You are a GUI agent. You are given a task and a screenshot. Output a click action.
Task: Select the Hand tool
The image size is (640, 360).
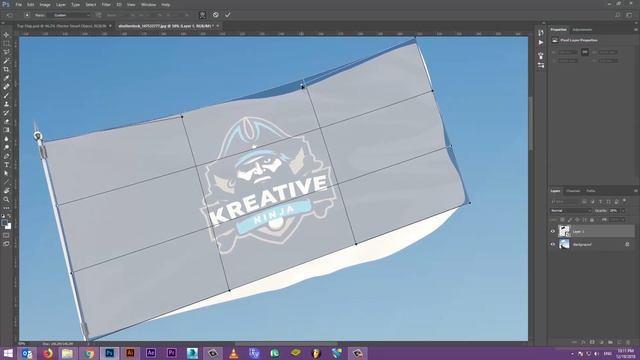pyautogui.click(x=6, y=191)
